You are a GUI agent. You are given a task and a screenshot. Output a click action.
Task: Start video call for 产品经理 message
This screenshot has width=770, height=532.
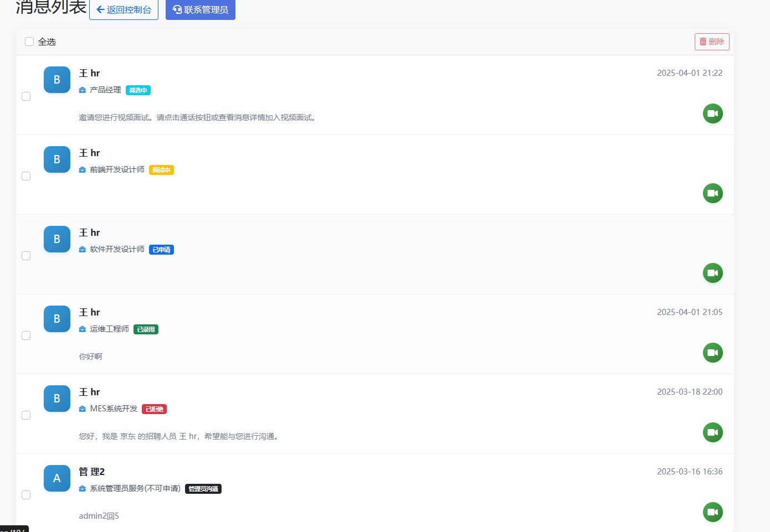point(712,113)
